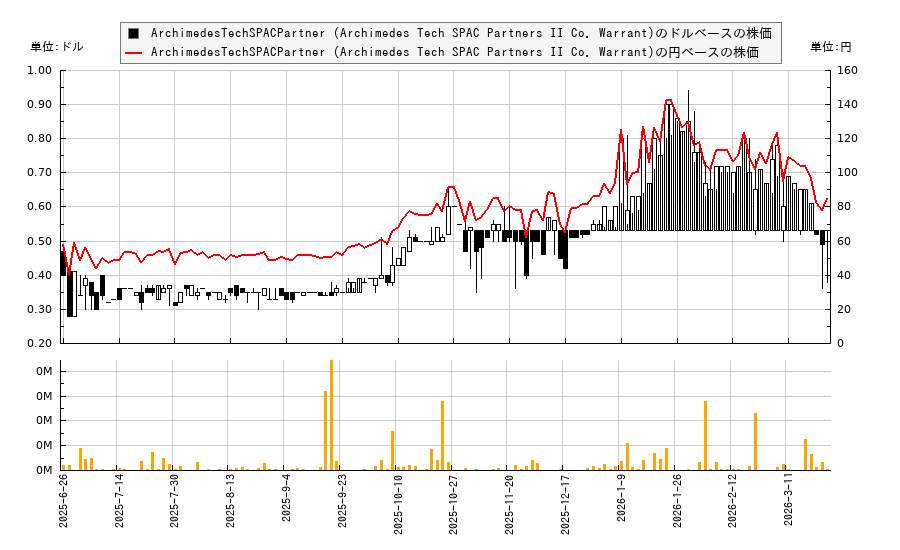Image resolution: width=900 pixels, height=550 pixels.
Task: Click the 2025-12-17 date label
Action: (x=565, y=505)
